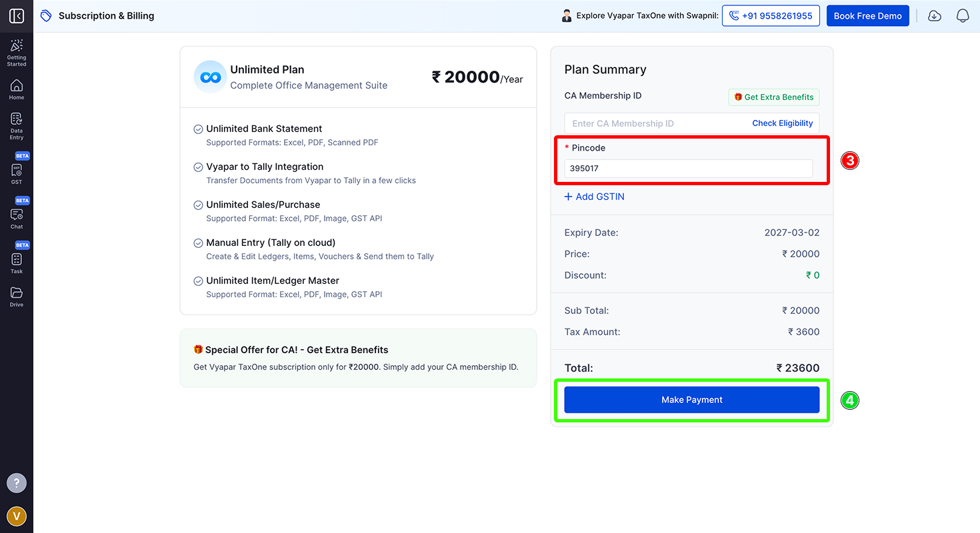The height and width of the screenshot is (533, 980).
Task: Click the Make Payment button
Action: pos(692,400)
